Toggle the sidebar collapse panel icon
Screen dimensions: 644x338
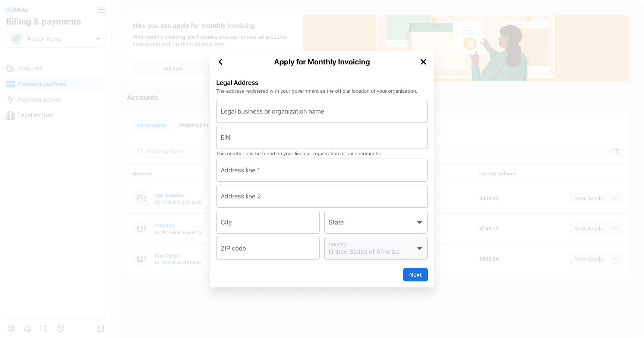pos(100,328)
